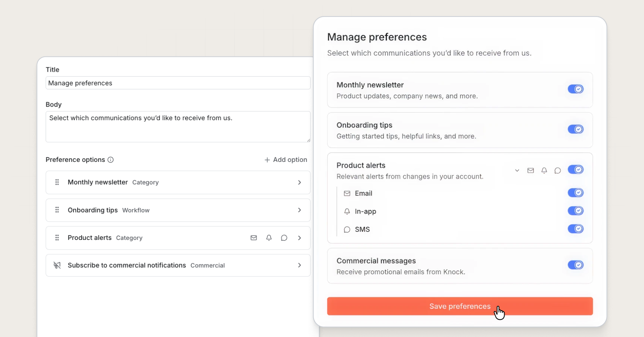Click info icon next to Preference options
This screenshot has width=644, height=337.
point(111,160)
